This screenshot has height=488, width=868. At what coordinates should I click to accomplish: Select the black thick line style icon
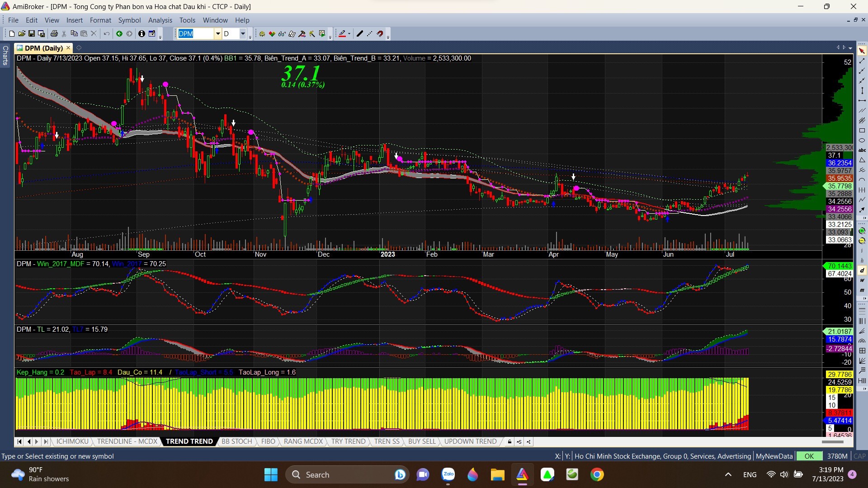pos(360,33)
